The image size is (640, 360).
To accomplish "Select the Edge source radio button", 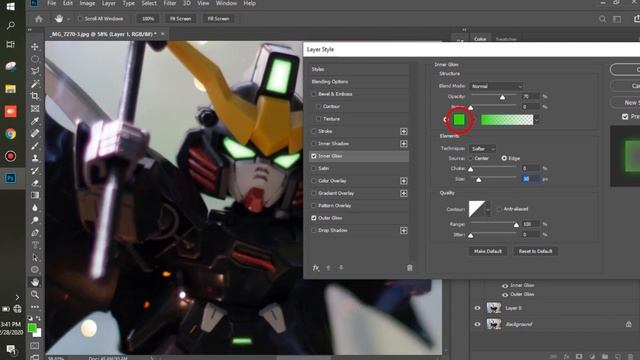I will pos(504,158).
